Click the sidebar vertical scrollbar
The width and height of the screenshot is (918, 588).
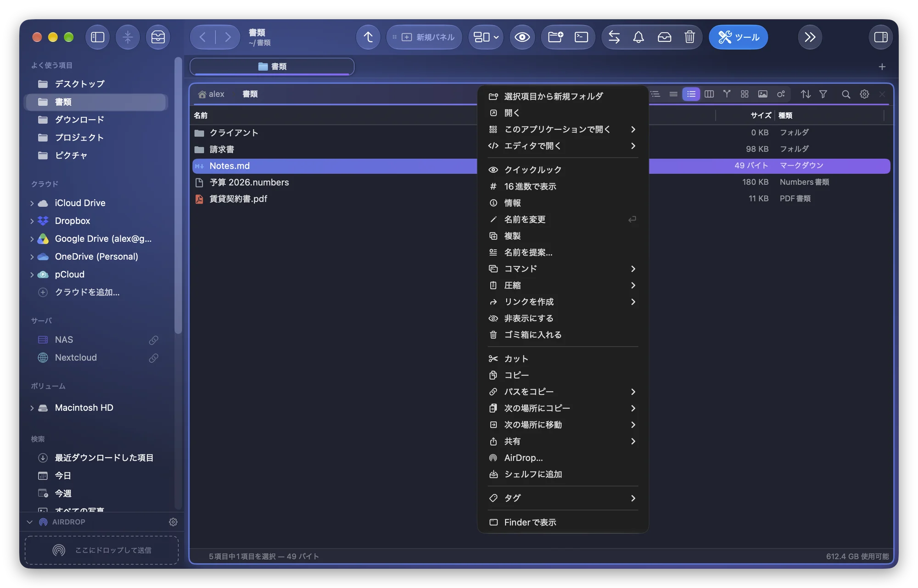coord(178,195)
